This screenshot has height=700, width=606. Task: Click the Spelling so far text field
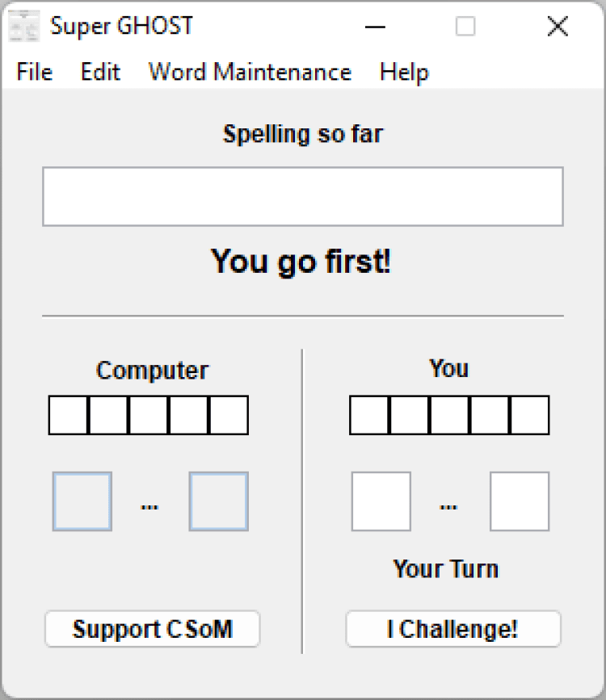click(x=302, y=197)
